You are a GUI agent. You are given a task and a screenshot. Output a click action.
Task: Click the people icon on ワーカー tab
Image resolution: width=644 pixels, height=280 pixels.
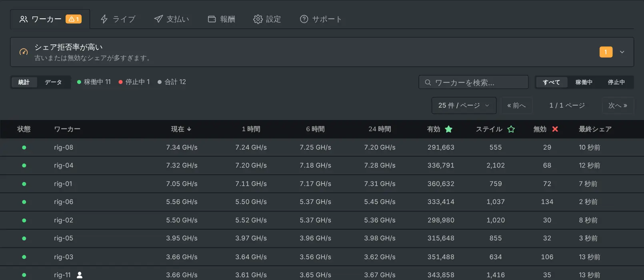coord(24,19)
